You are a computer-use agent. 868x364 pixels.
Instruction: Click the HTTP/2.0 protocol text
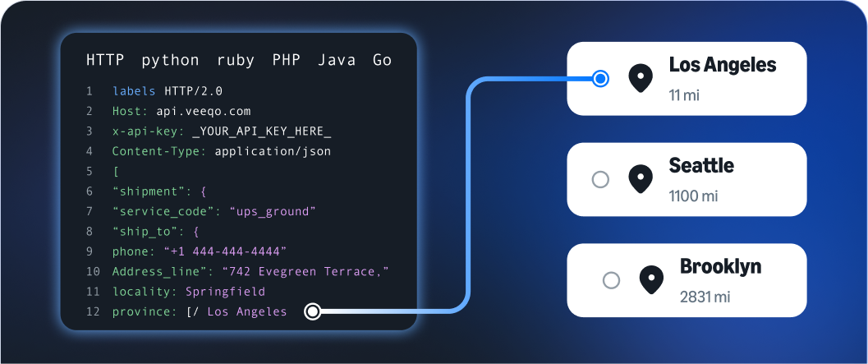pos(193,91)
